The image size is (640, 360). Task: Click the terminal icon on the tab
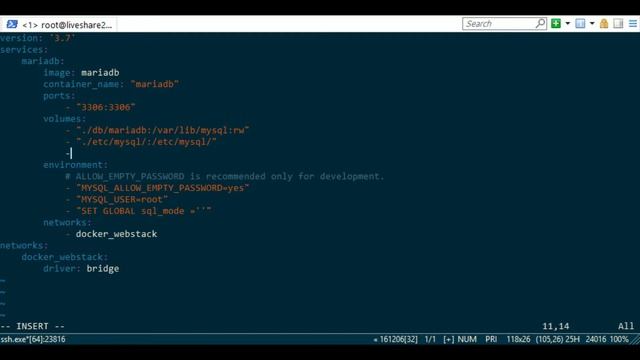click(x=12, y=24)
